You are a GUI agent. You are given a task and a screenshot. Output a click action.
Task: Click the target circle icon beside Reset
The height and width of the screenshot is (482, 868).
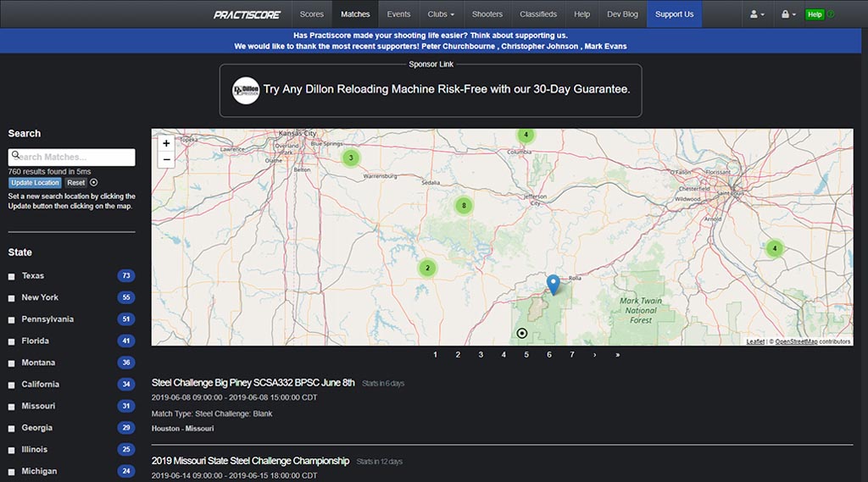click(94, 182)
